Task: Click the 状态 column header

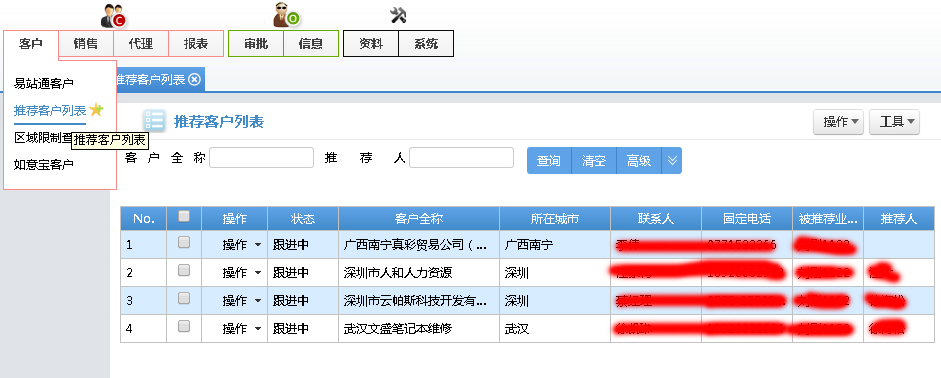Action: coord(303,219)
